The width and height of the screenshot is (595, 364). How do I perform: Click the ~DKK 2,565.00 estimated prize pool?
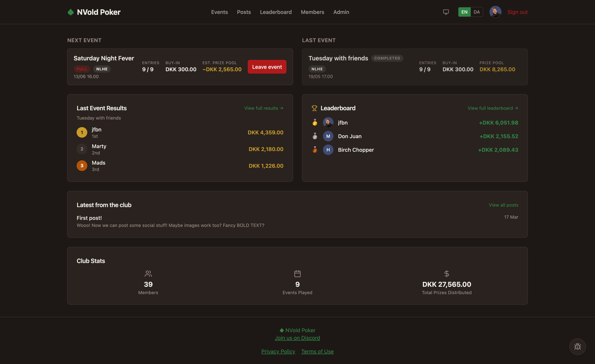tap(222, 69)
